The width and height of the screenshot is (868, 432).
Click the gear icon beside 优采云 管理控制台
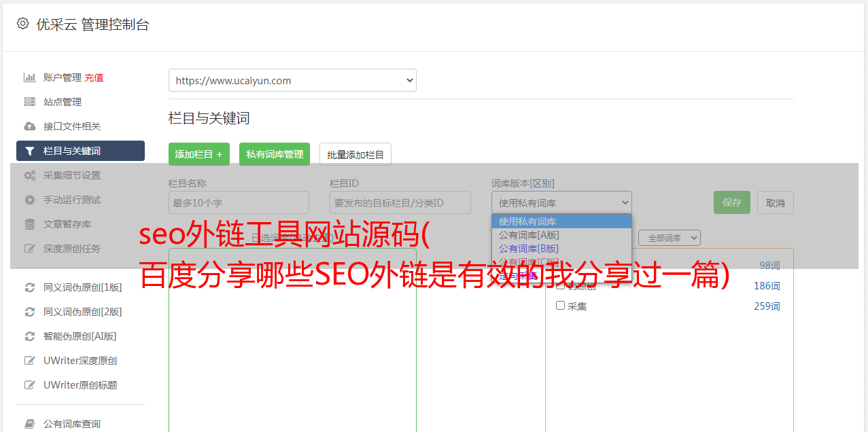click(x=22, y=24)
